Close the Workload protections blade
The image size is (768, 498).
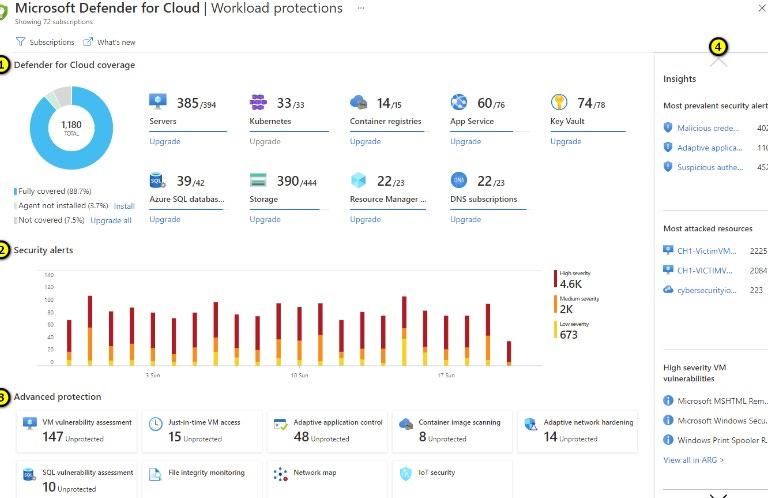(762, 8)
